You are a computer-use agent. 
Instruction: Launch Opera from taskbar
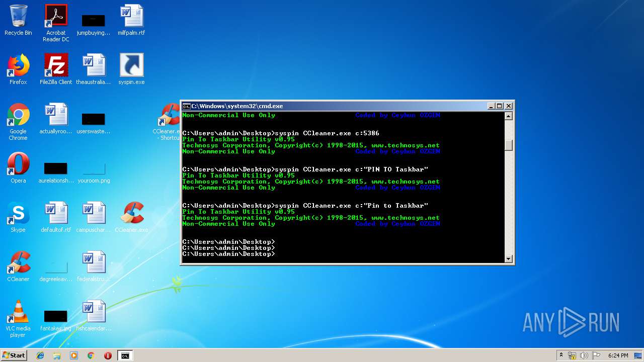pos(108,355)
